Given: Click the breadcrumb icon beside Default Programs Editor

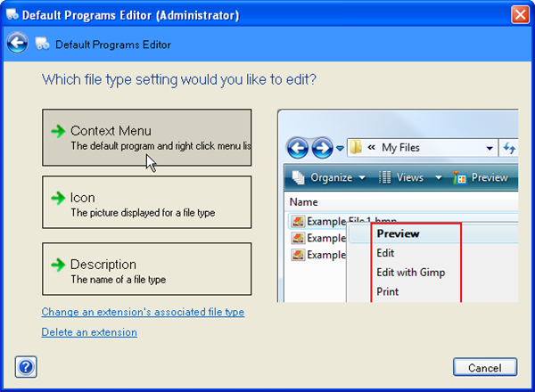Looking at the screenshot, I should point(43,45).
